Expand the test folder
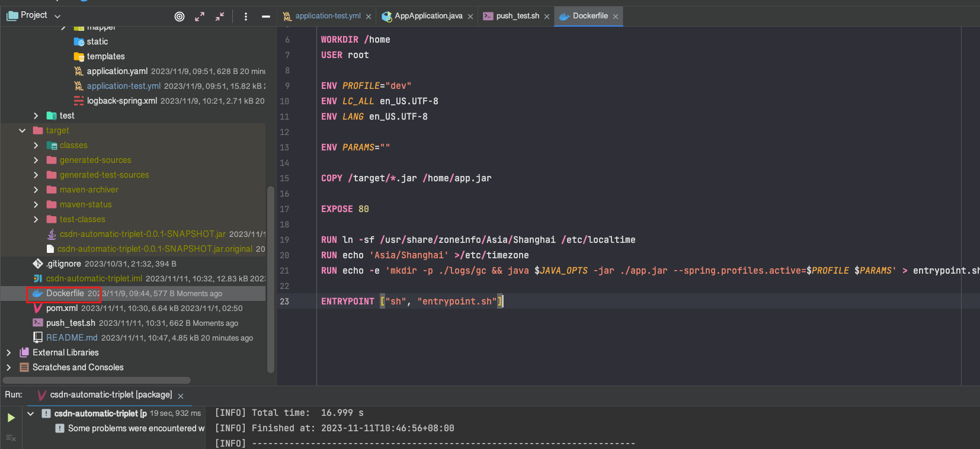Screen dimensions: 980x449 click(x=36, y=116)
